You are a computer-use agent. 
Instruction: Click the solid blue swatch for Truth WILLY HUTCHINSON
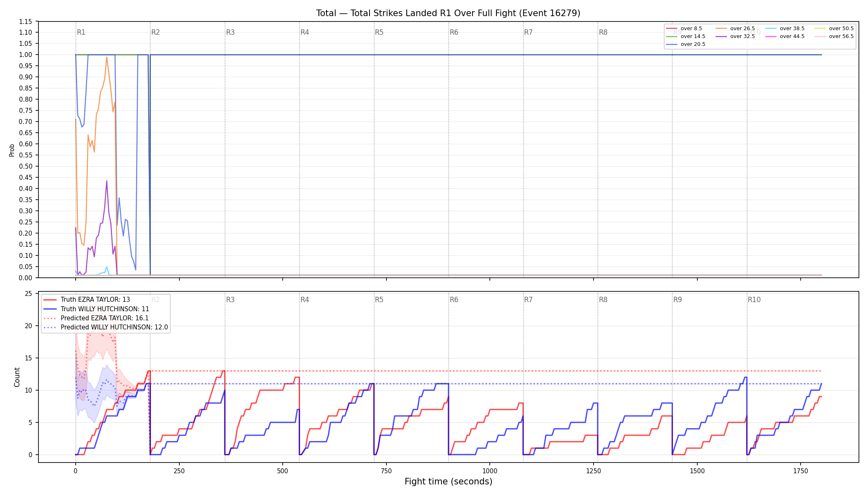(x=50, y=309)
